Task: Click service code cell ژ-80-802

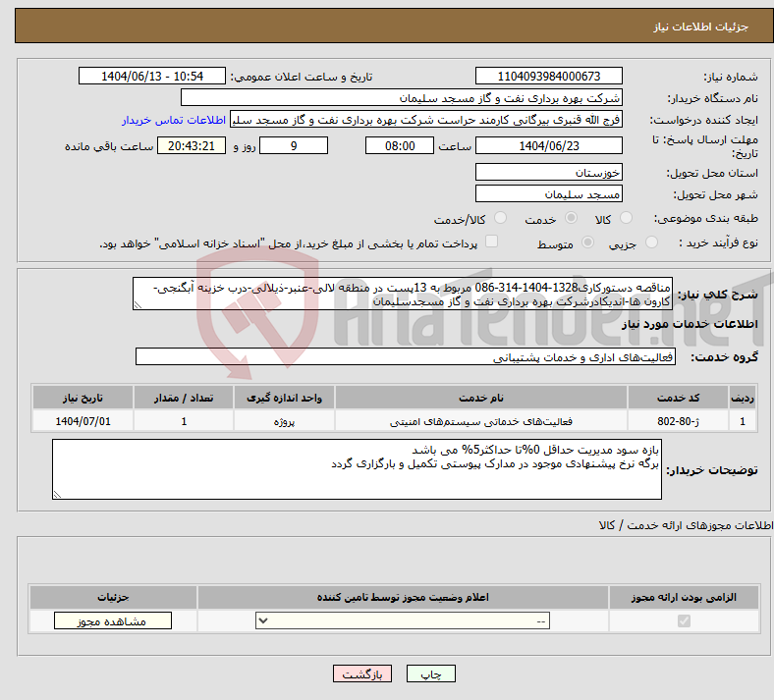Action: (x=679, y=422)
